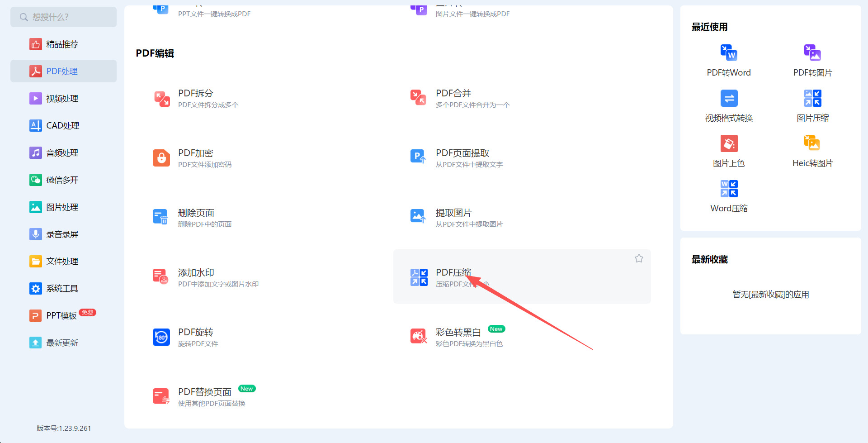868x443 pixels.
Task: Click the PDF旋转 title
Action: click(x=196, y=332)
